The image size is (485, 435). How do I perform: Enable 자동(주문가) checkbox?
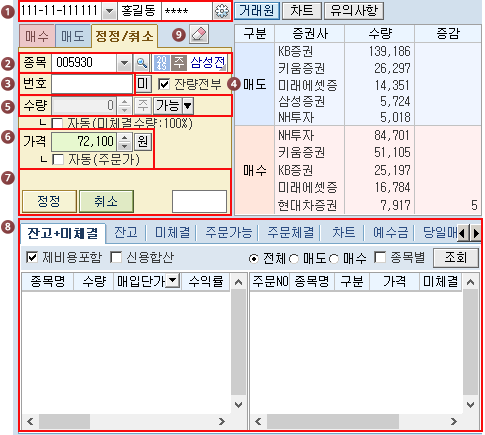(58, 159)
